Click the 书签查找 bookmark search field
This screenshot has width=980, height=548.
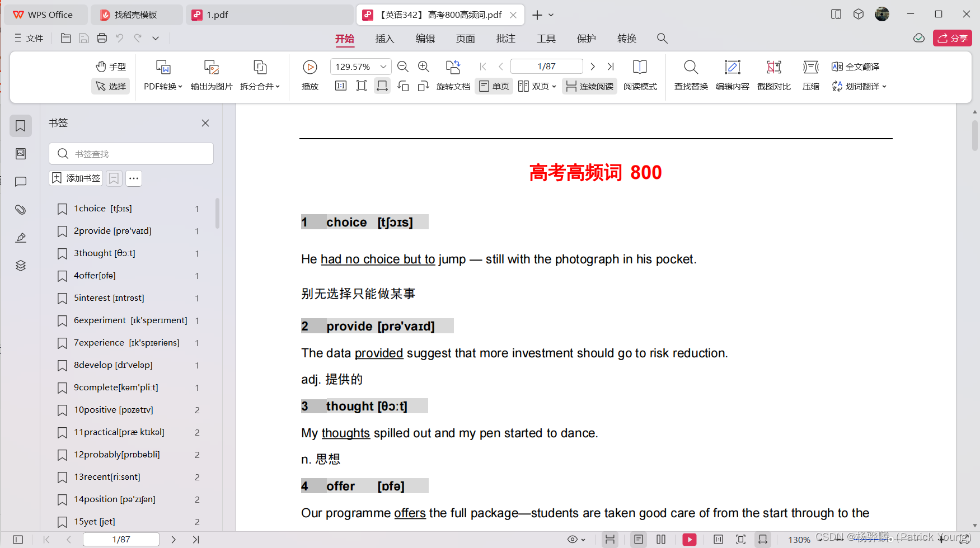[x=132, y=153]
